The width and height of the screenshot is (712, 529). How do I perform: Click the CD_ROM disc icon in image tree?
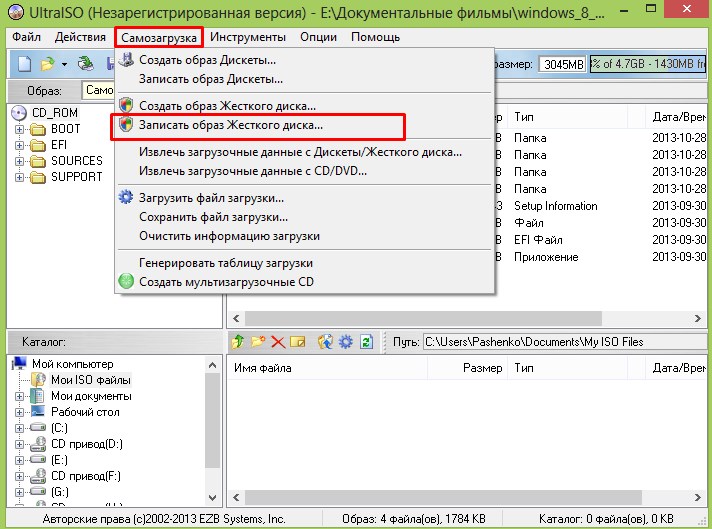(20, 113)
